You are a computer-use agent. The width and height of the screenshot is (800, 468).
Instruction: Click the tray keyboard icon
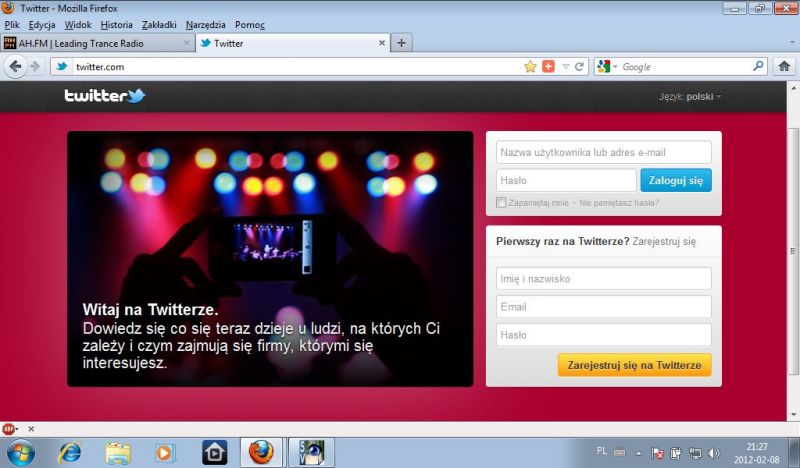coord(619,452)
